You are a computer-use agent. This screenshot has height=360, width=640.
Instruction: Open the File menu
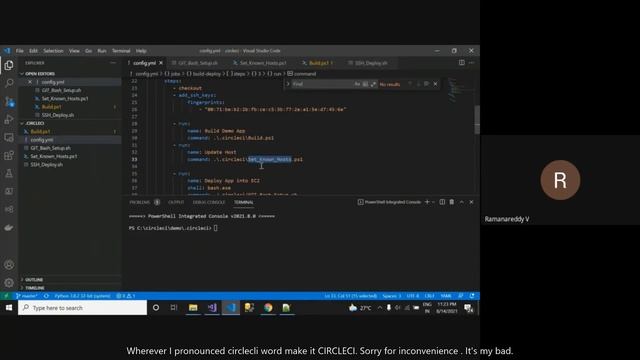tap(20, 51)
